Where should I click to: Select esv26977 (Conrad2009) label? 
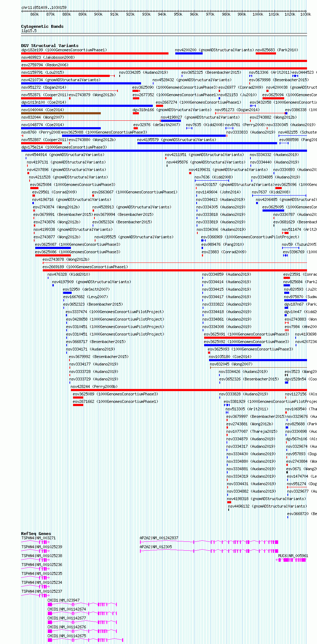click(x=241, y=87)
